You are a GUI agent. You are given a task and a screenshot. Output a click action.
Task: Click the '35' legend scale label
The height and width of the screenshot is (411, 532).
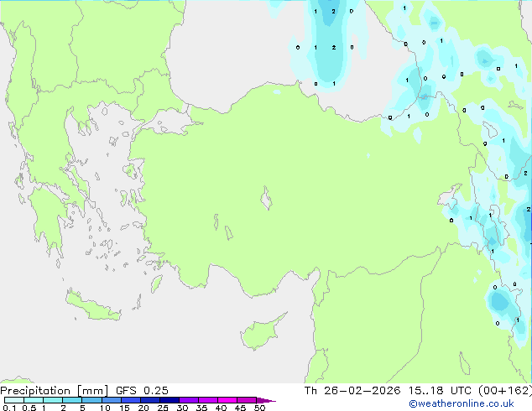click(x=201, y=408)
